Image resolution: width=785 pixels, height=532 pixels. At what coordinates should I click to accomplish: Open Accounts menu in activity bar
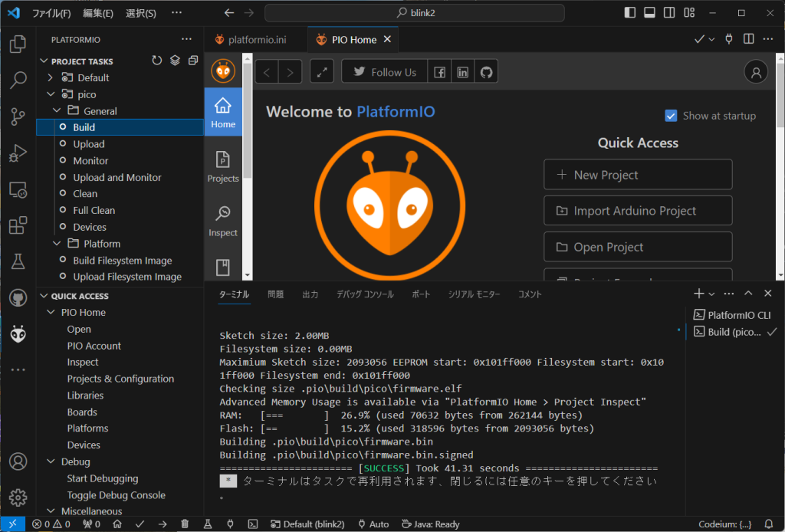pos(18,461)
